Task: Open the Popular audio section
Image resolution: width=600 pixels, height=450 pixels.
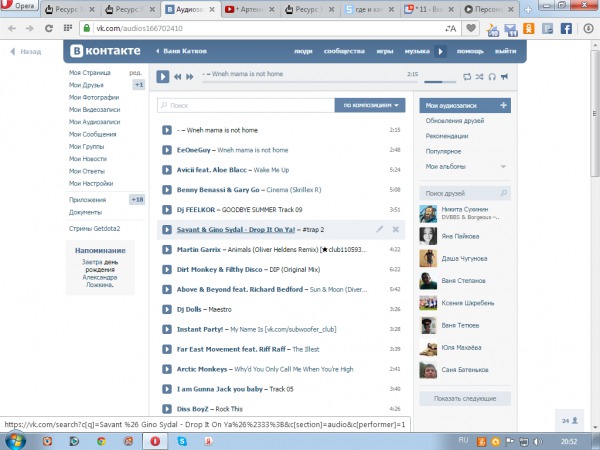Action: point(443,151)
